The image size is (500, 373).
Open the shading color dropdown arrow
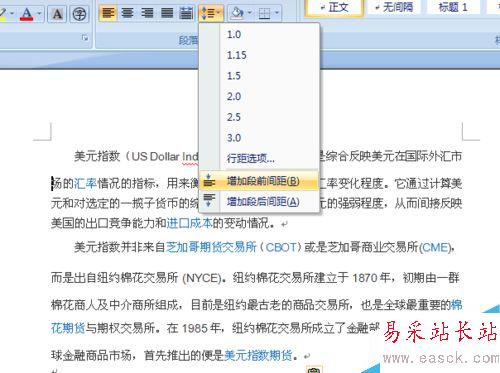(250, 13)
